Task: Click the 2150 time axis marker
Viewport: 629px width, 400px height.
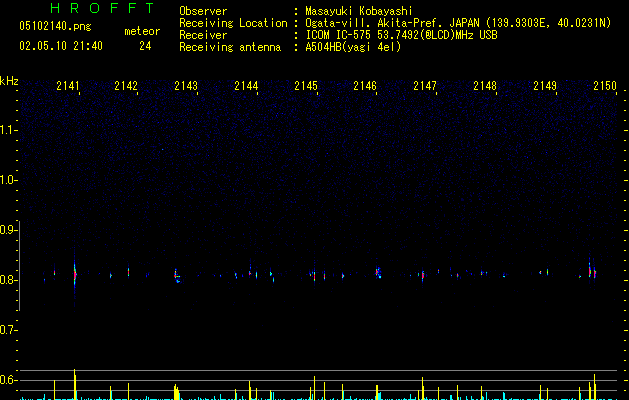Action: [605, 86]
